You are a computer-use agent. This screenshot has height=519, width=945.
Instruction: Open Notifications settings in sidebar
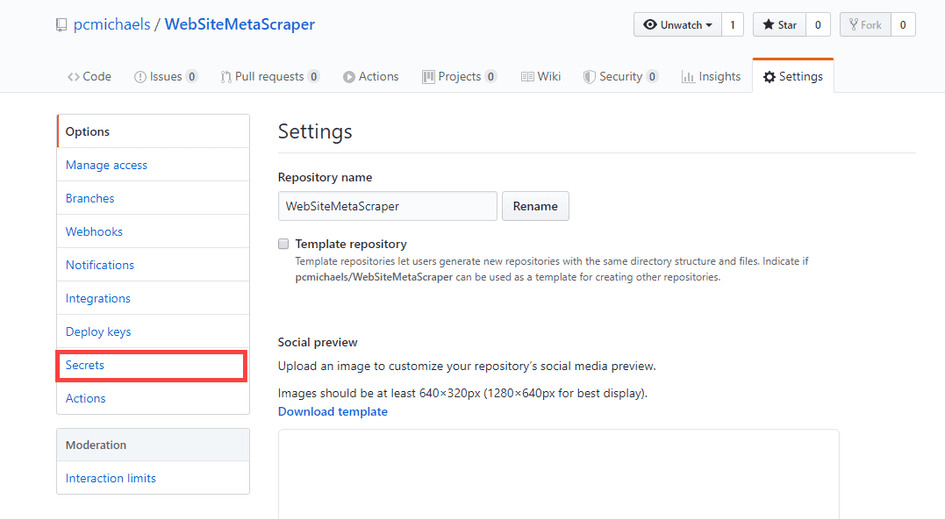(x=153, y=265)
